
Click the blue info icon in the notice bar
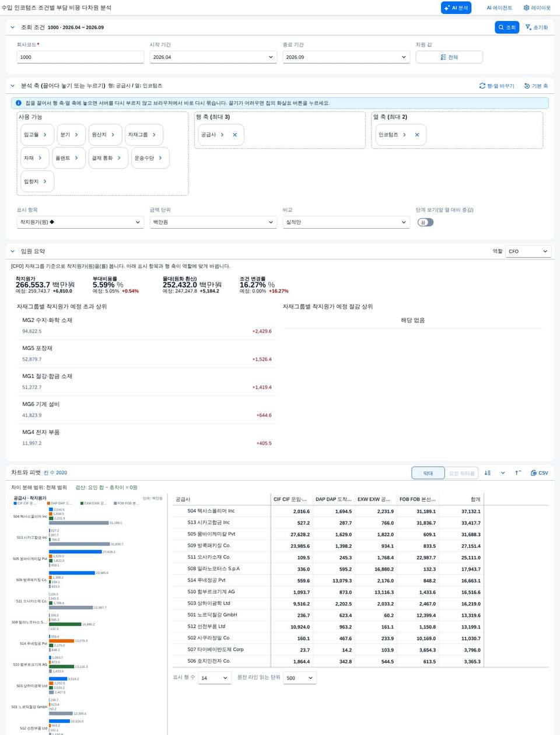click(x=19, y=103)
